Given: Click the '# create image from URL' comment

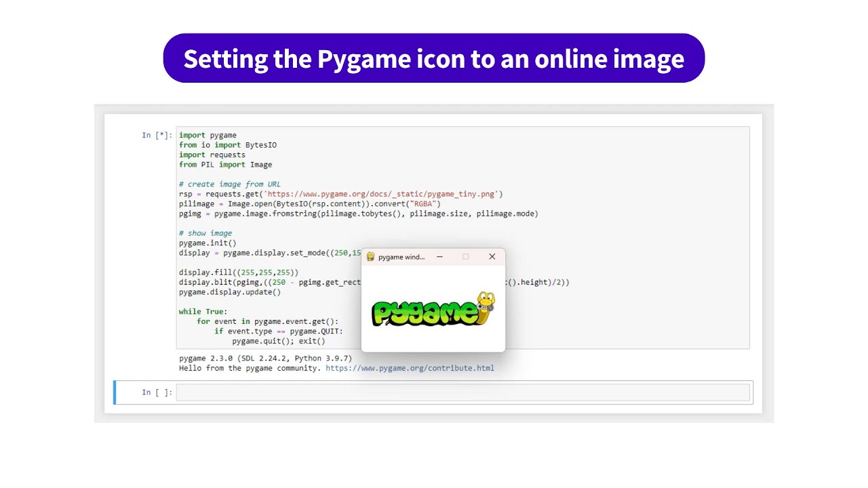Looking at the screenshot, I should 230,184.
